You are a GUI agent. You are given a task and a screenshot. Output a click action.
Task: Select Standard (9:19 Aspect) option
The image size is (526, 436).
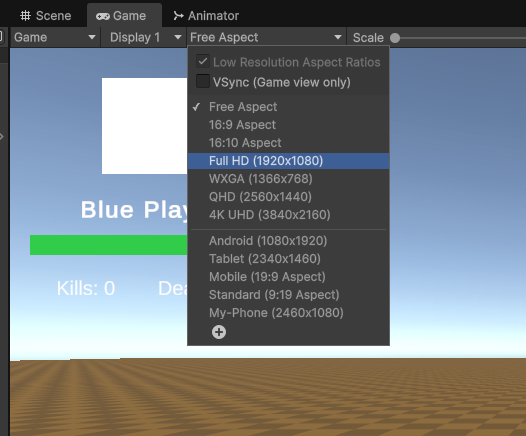(288, 295)
